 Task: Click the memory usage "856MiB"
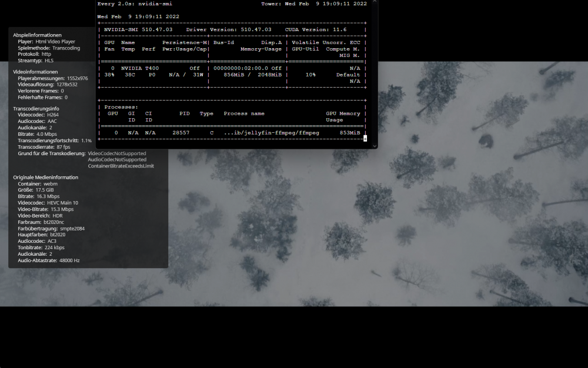click(234, 75)
